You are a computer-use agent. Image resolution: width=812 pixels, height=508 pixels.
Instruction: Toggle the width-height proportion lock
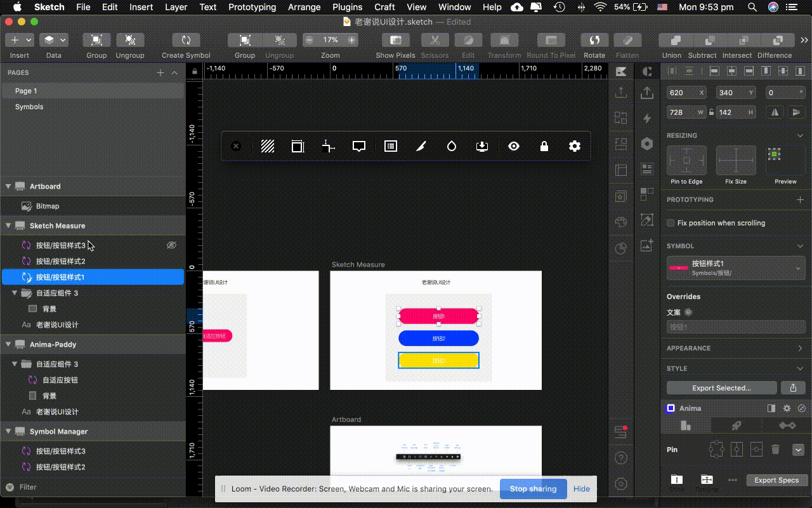[x=711, y=112]
